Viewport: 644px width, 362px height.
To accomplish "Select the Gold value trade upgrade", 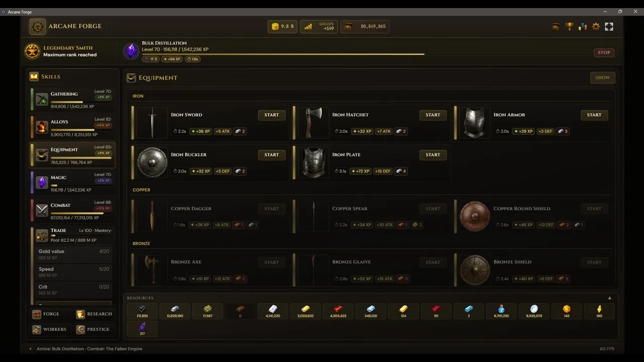I will point(73,254).
